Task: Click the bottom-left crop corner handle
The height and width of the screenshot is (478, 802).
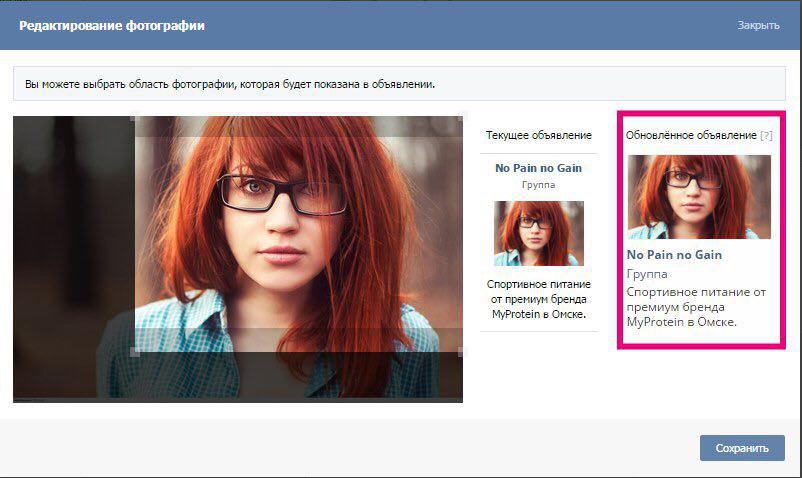Action: point(135,352)
